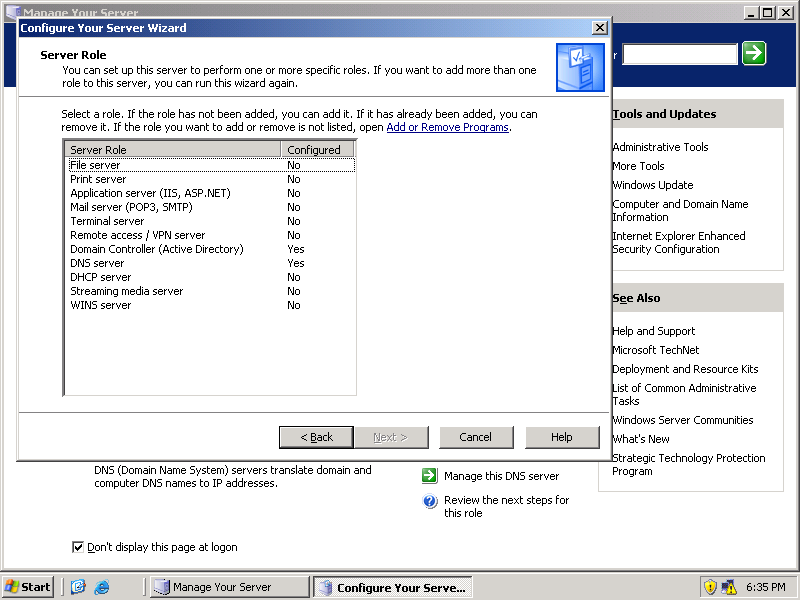Select Domain Controller (Active Directory) role
The height and width of the screenshot is (600, 800).
(211, 249)
